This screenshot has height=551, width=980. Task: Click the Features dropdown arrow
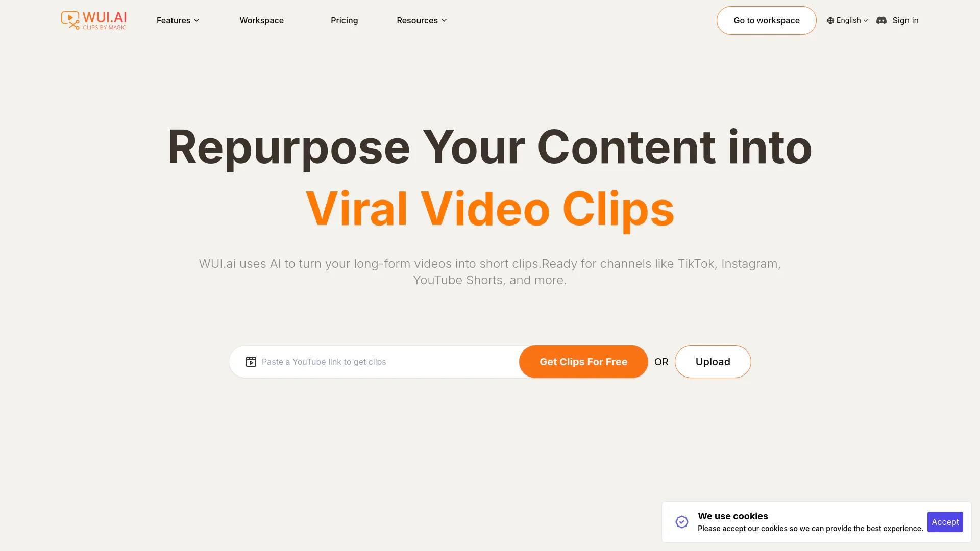[x=197, y=20]
